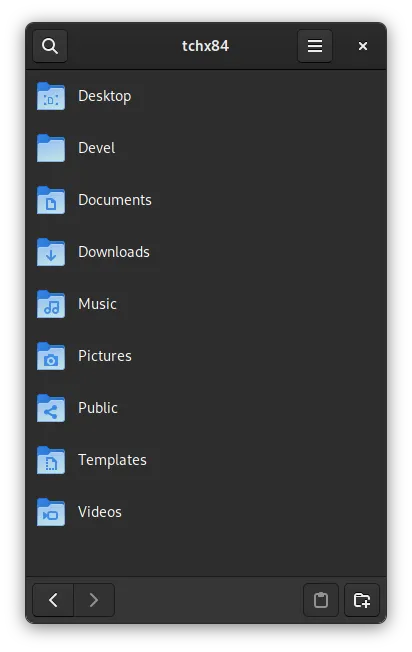Viewport: 412px width, 652px height.
Task: Select the Pictures folder icon
Action: tap(51, 356)
